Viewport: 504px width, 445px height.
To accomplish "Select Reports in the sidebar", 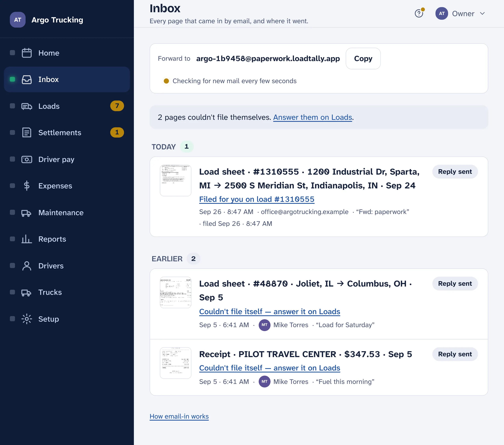I will [67, 239].
